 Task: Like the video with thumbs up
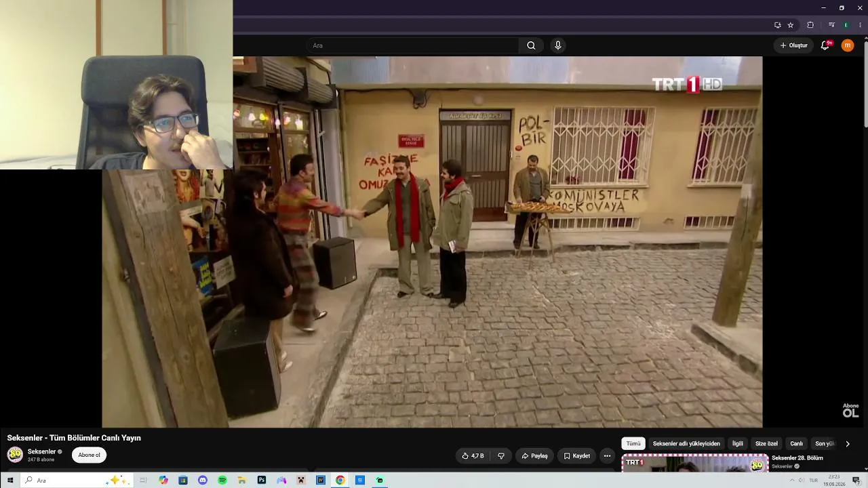click(473, 456)
